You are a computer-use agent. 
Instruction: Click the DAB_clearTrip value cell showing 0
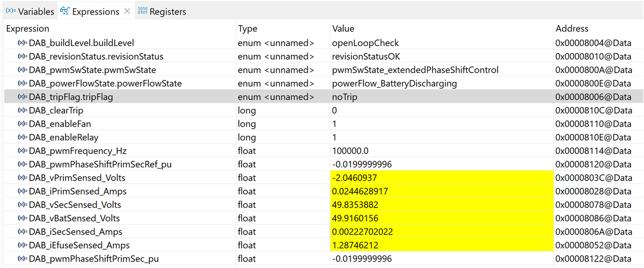pos(335,110)
